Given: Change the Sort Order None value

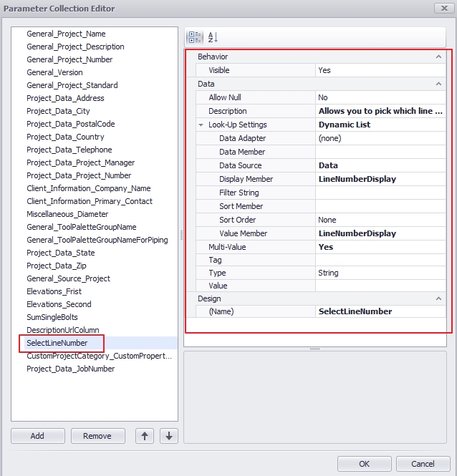Looking at the screenshot, I should tap(380, 220).
